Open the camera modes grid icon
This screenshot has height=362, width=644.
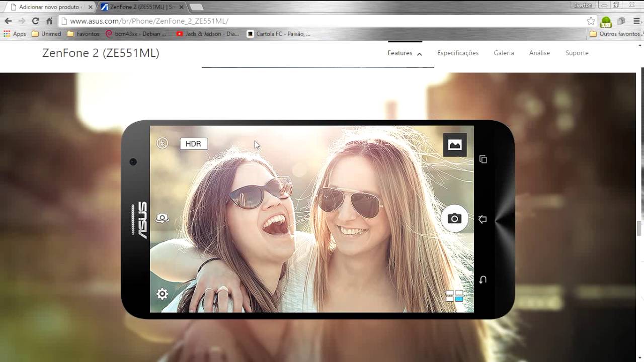(x=454, y=296)
